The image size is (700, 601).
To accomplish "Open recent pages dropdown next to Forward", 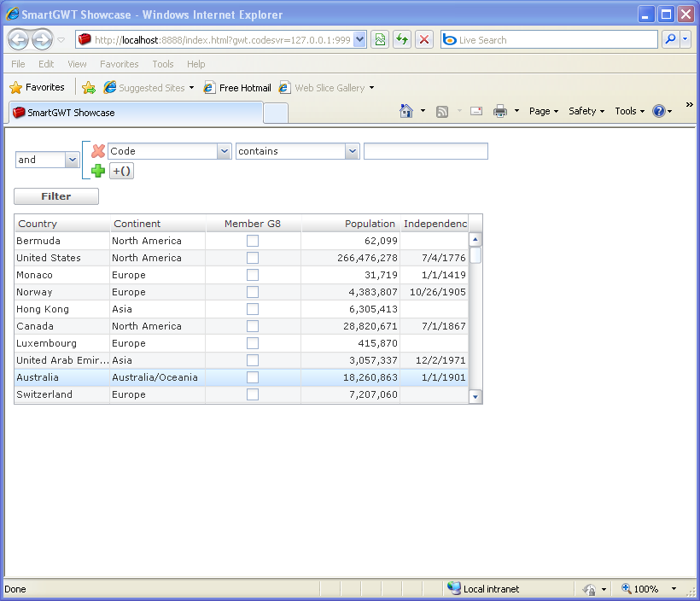I will click(61, 40).
